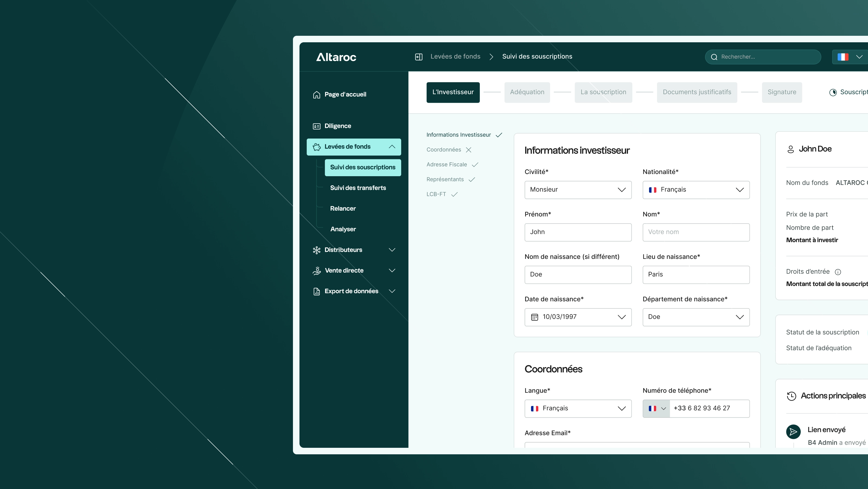Click the Vente directe hand icon
This screenshot has height=489, width=868.
[316, 271]
